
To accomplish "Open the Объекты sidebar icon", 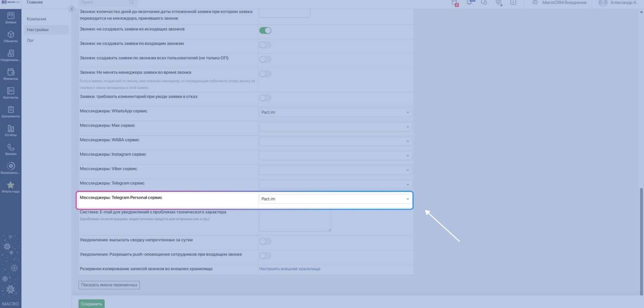I will tap(10, 37).
